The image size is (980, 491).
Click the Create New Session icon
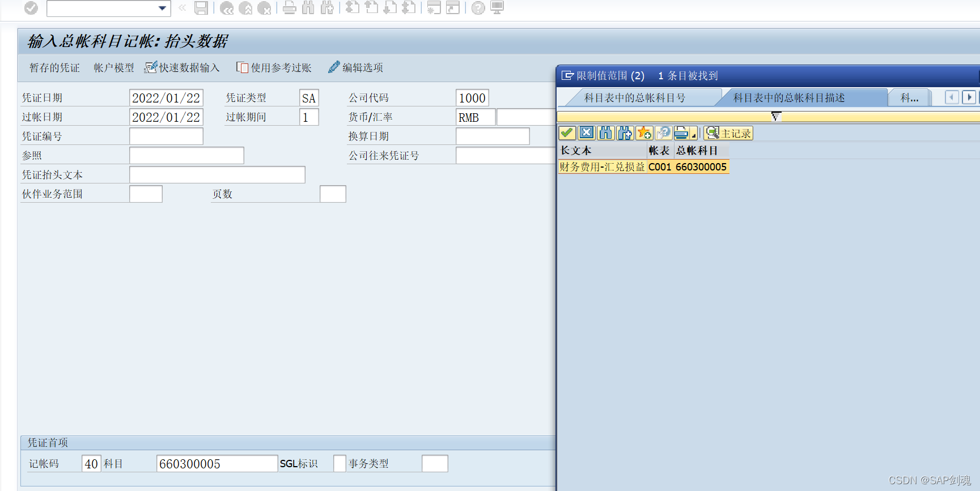tap(434, 8)
